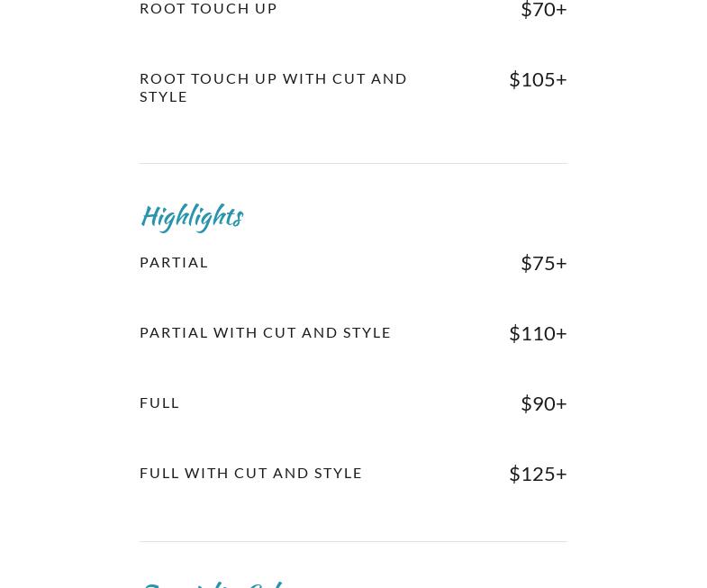Click the plus sign after $125

561,473
